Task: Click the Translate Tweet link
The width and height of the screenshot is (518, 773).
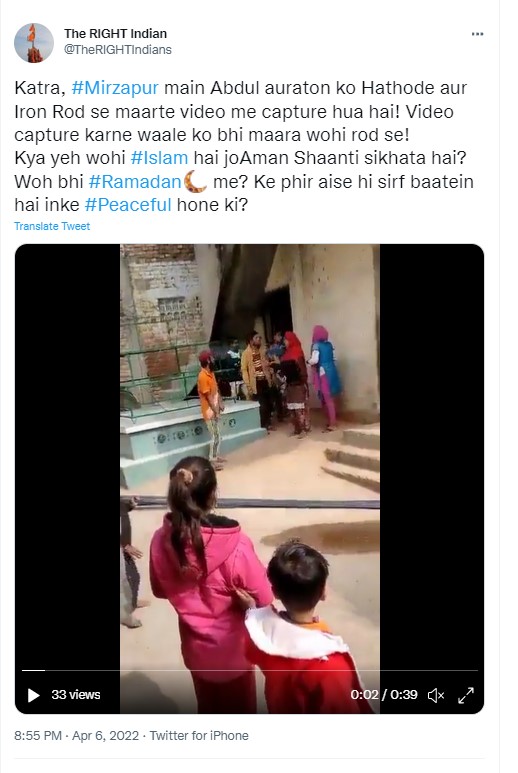Action: (52, 226)
